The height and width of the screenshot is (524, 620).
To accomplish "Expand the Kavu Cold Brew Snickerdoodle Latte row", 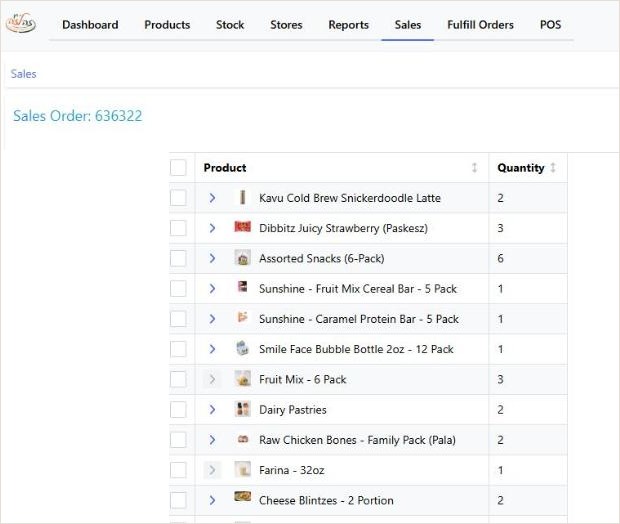I will click(212, 198).
